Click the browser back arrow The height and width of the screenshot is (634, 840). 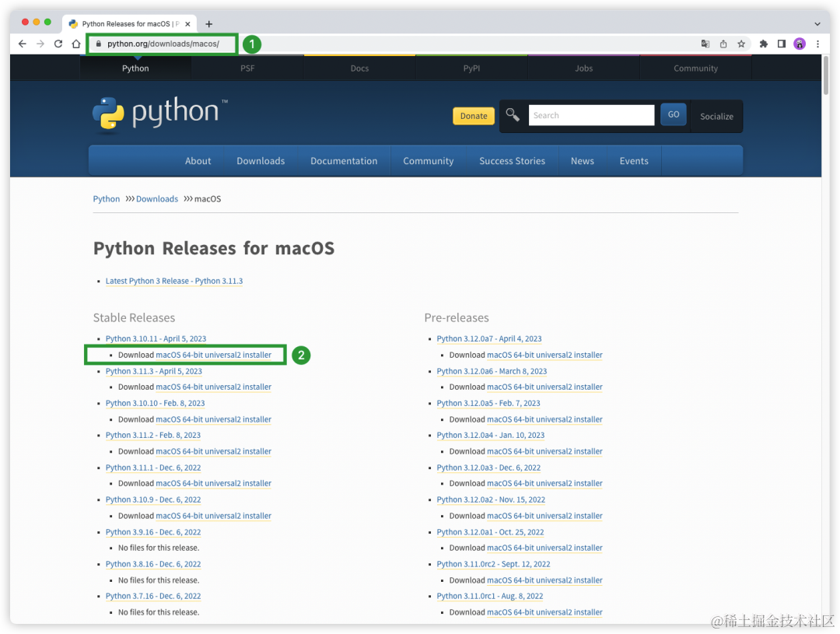tap(22, 44)
